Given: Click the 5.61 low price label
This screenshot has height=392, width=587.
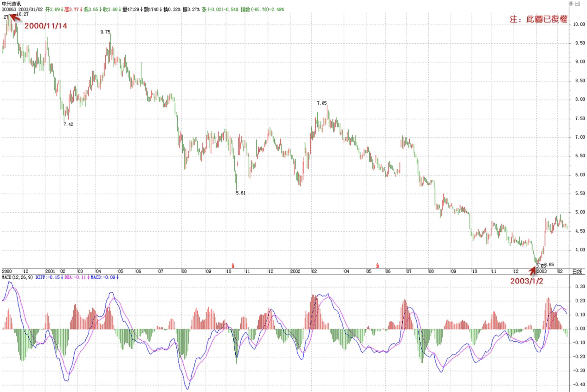Looking at the screenshot, I should (240, 193).
